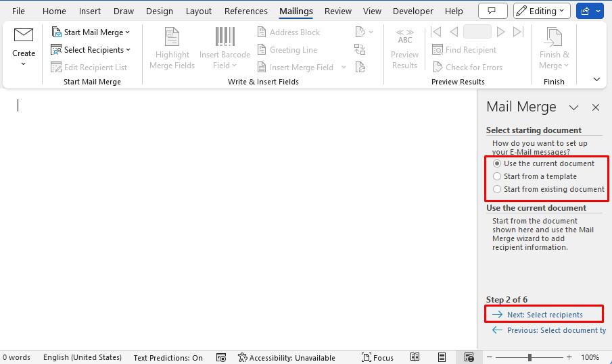Open the Select Recipients dropdown
612x364 pixels.
pyautogui.click(x=91, y=49)
